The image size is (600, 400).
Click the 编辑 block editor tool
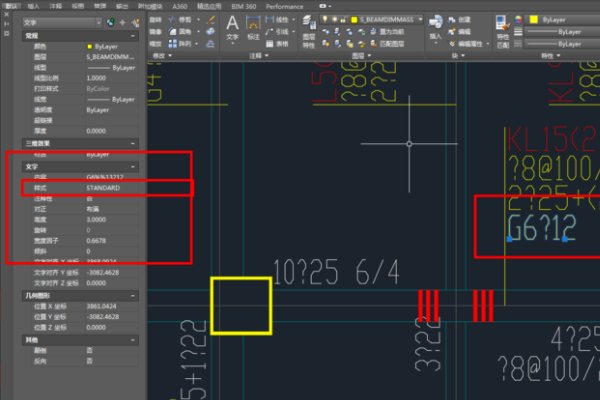click(x=459, y=31)
